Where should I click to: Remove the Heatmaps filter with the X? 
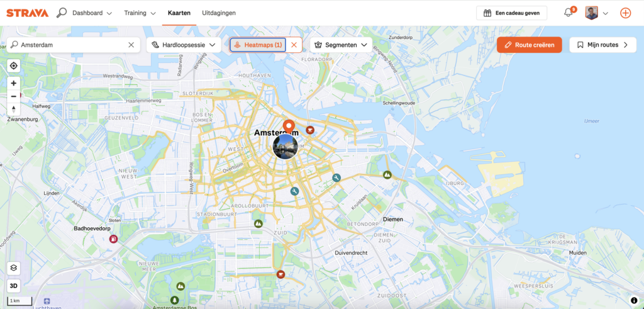tap(294, 45)
